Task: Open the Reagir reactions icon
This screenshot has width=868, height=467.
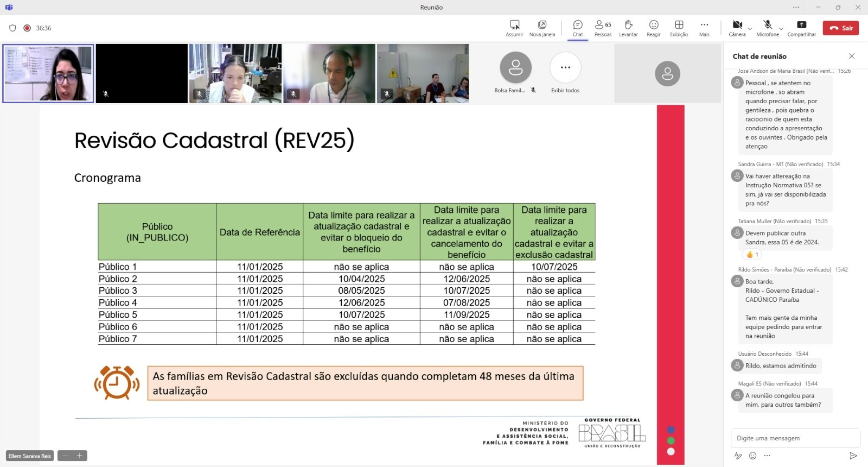Action: pyautogui.click(x=654, y=25)
